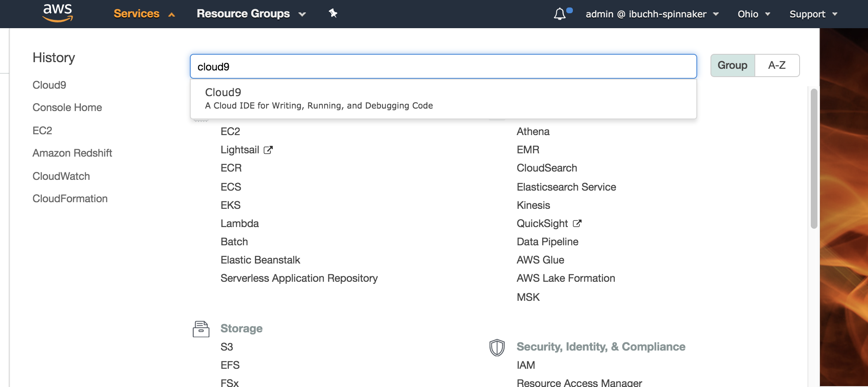The height and width of the screenshot is (387, 868).
Task: Click the AWS logo in the navigation bar
Action: (x=58, y=13)
